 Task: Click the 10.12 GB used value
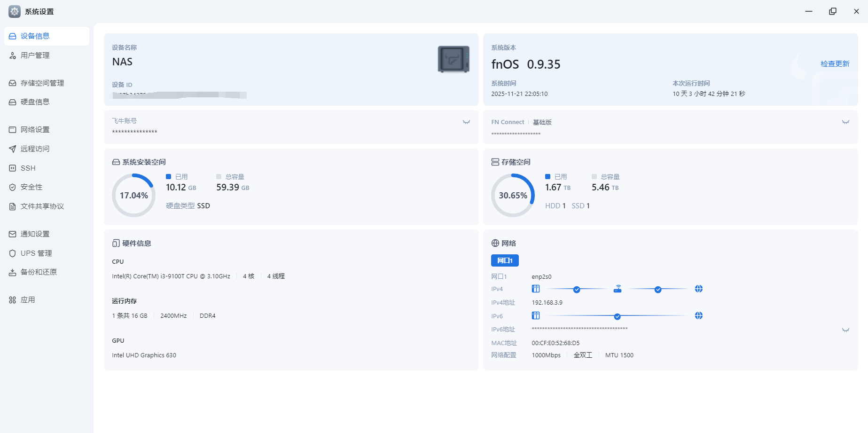coord(181,188)
